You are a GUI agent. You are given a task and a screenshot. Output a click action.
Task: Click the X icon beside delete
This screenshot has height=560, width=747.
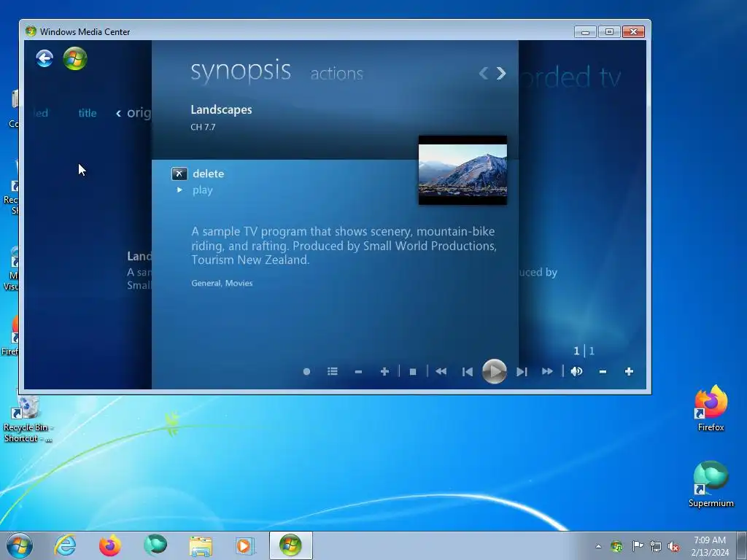pos(179,174)
